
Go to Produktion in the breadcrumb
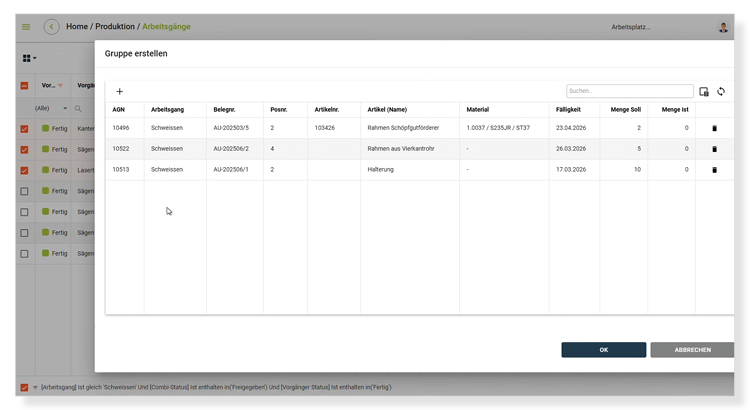[114, 27]
